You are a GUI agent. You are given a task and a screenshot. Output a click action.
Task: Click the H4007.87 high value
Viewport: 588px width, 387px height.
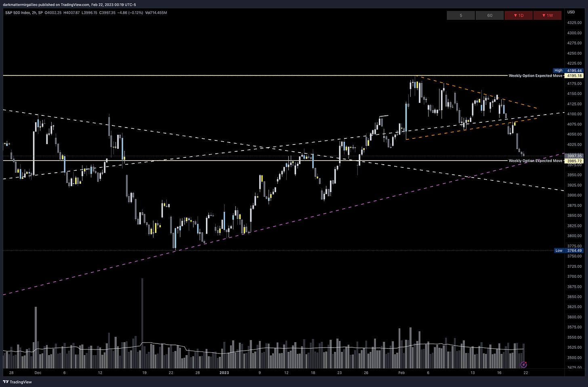72,13
